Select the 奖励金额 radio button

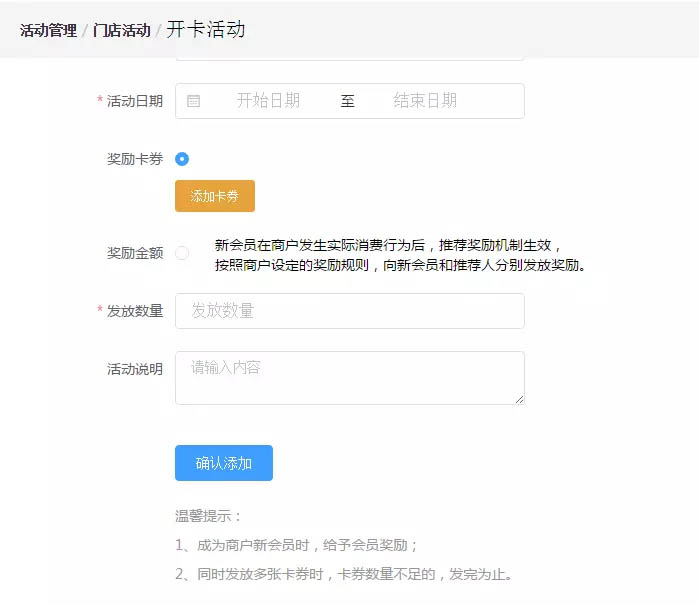[x=182, y=253]
